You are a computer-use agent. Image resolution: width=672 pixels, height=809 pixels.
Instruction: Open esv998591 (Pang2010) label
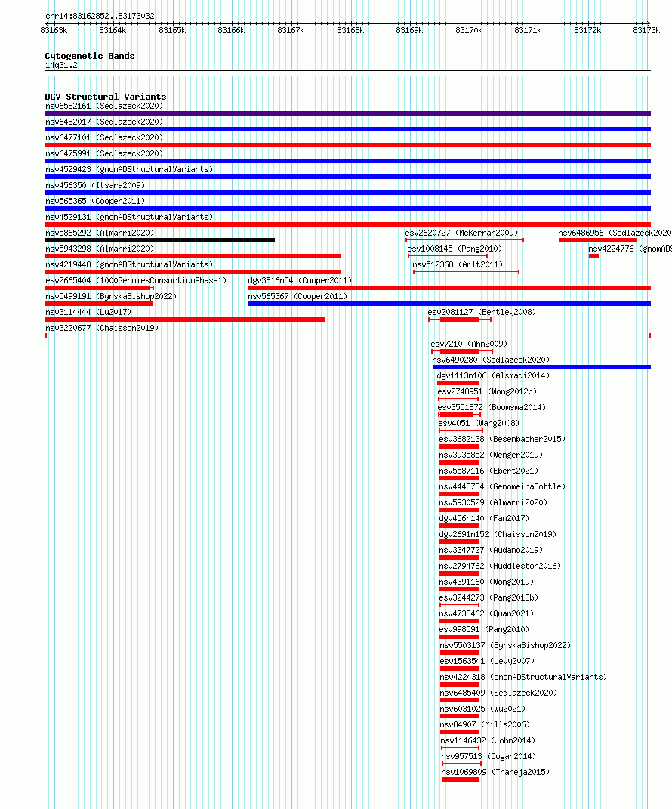pyautogui.click(x=484, y=629)
